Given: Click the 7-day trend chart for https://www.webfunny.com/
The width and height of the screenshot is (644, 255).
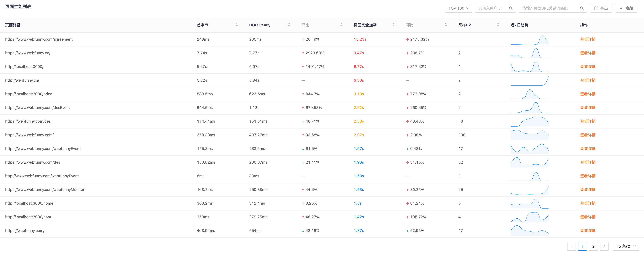Looking at the screenshot, I should [529, 135].
